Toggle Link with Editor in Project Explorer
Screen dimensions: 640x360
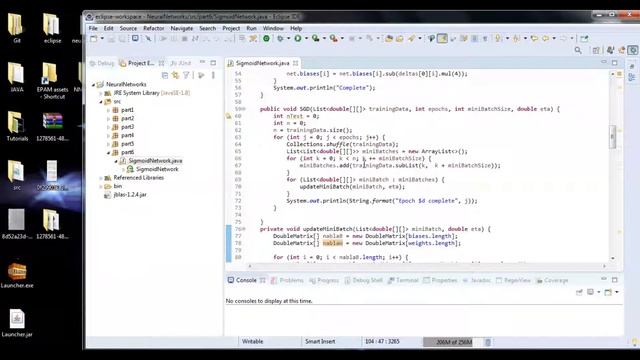(176, 75)
